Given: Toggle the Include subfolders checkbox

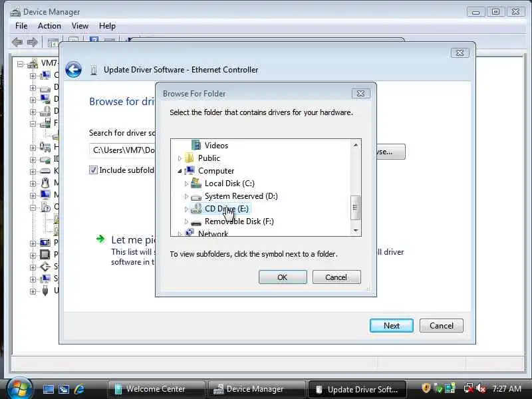Looking at the screenshot, I should tap(93, 170).
